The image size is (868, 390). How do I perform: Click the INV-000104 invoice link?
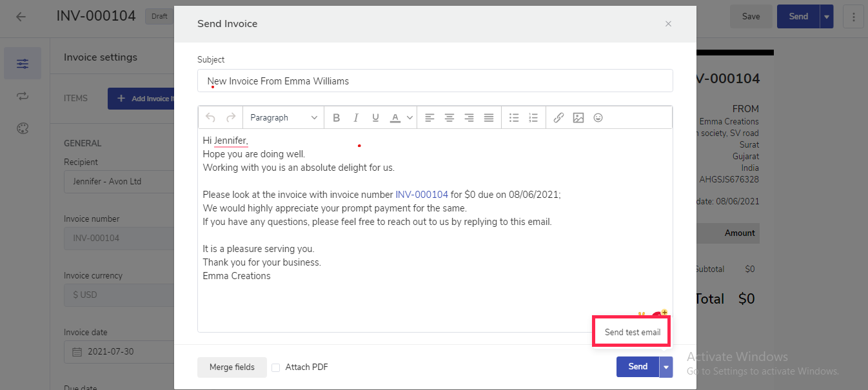pyautogui.click(x=421, y=195)
